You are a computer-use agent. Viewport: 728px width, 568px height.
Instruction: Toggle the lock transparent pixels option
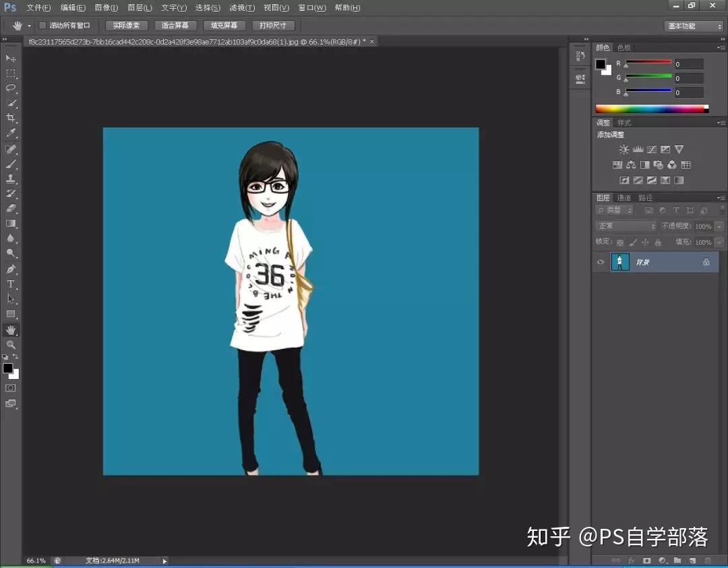[x=620, y=242]
